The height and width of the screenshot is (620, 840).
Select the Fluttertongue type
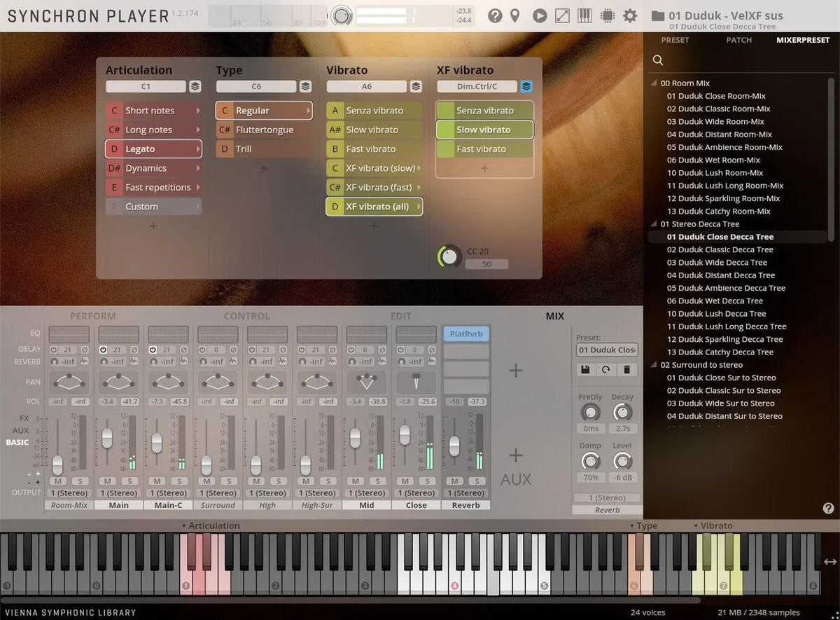264,130
